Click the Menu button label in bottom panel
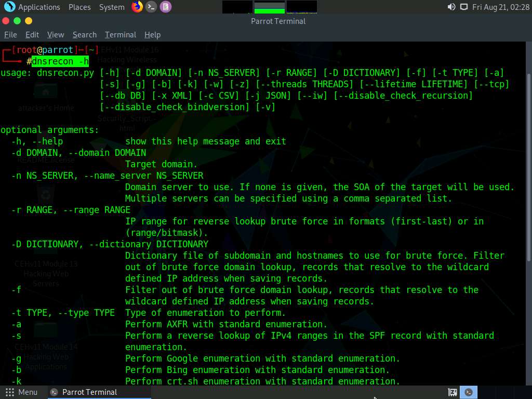Image resolution: width=532 pixels, height=399 pixels. click(x=28, y=392)
